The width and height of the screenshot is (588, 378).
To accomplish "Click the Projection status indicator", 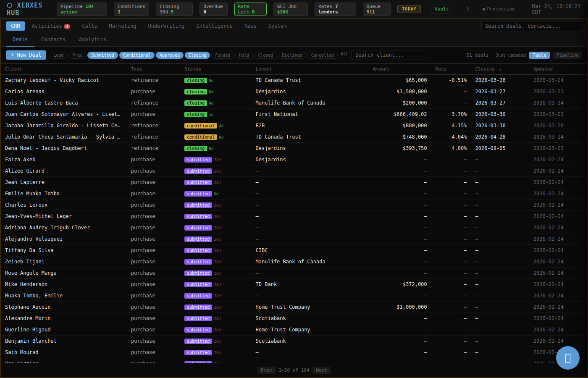I will pos(499,9).
